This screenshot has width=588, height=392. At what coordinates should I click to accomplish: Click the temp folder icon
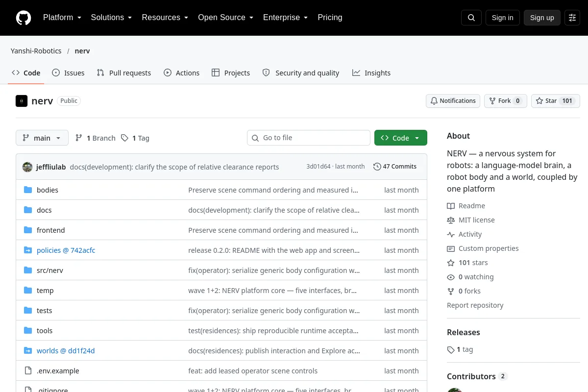pos(28,290)
